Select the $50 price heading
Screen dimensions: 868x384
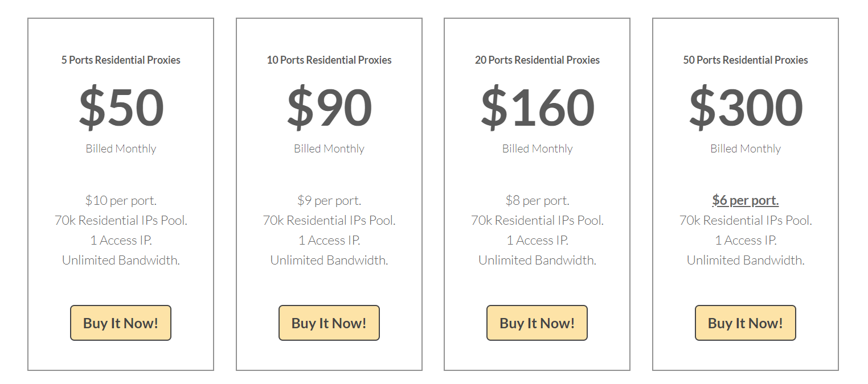121,107
